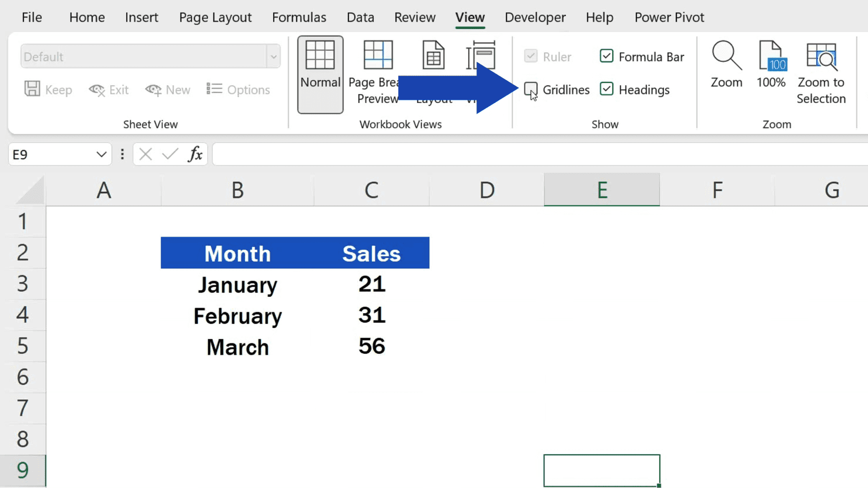Click Exit to leave the sheet view
The width and height of the screenshot is (868, 488).
pos(109,89)
